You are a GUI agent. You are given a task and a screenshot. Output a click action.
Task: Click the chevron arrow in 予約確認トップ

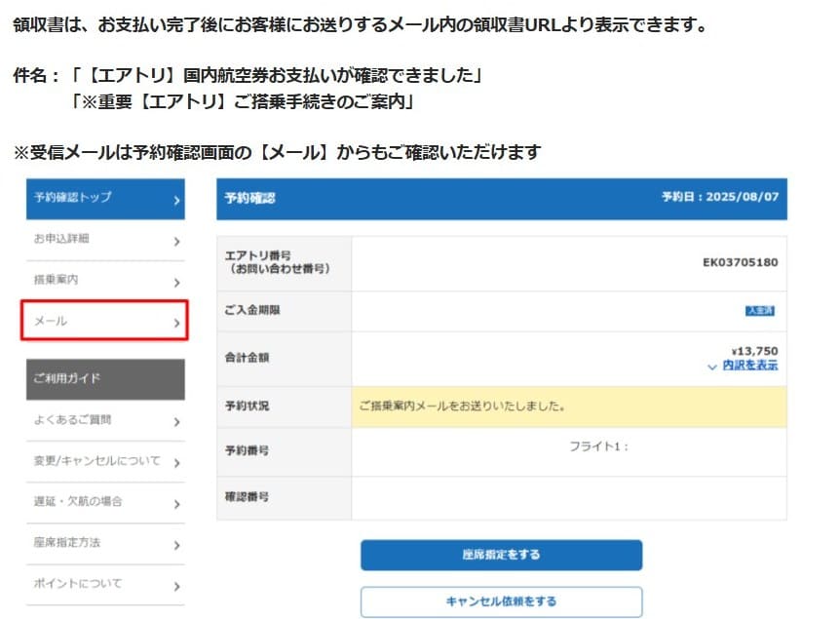point(176,200)
